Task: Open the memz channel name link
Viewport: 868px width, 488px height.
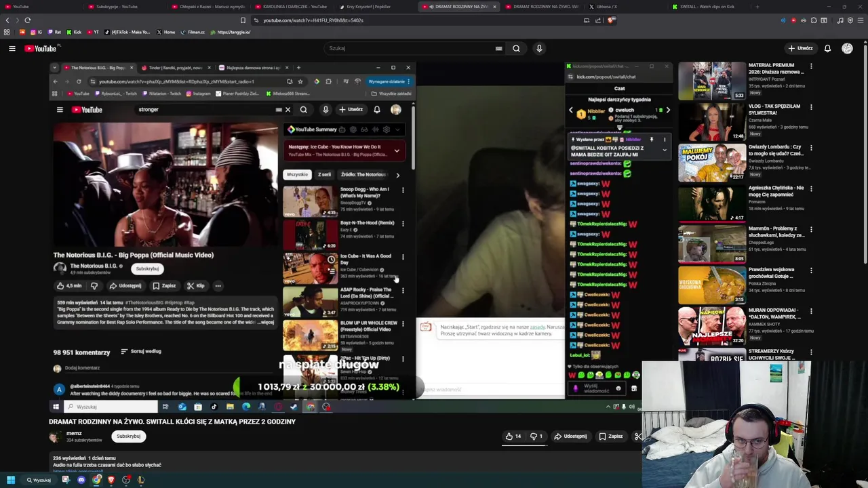Action: 74,433
